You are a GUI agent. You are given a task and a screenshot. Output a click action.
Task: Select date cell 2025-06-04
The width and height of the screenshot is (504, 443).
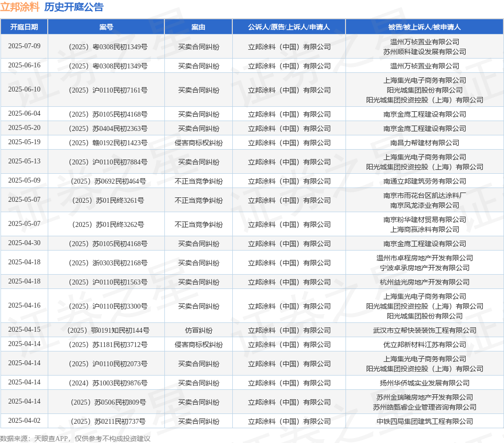(x=25, y=114)
